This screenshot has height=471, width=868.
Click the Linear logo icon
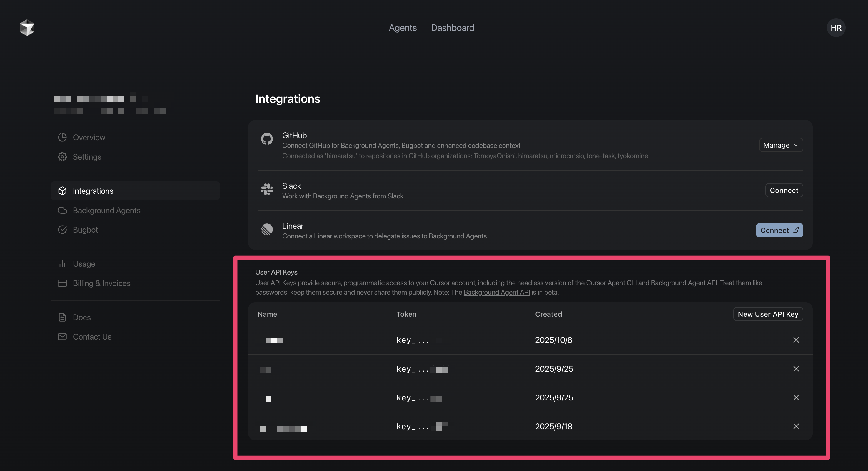tap(266, 229)
